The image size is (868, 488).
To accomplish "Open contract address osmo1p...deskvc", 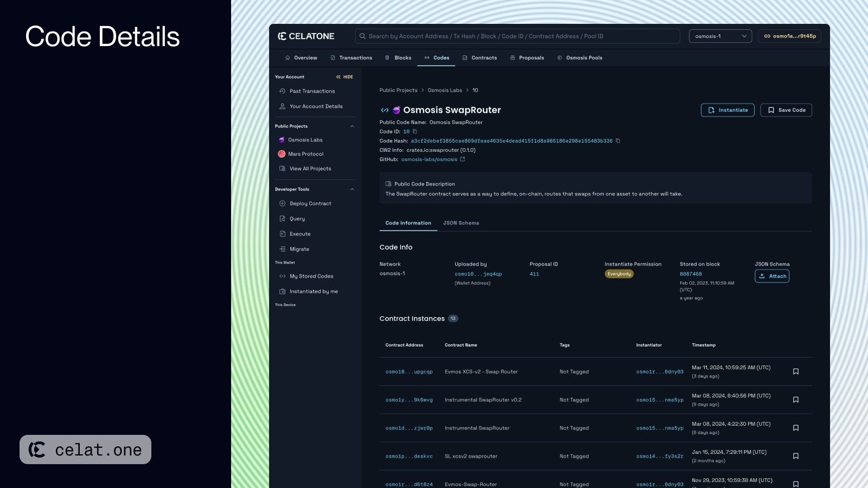I will [409, 457].
